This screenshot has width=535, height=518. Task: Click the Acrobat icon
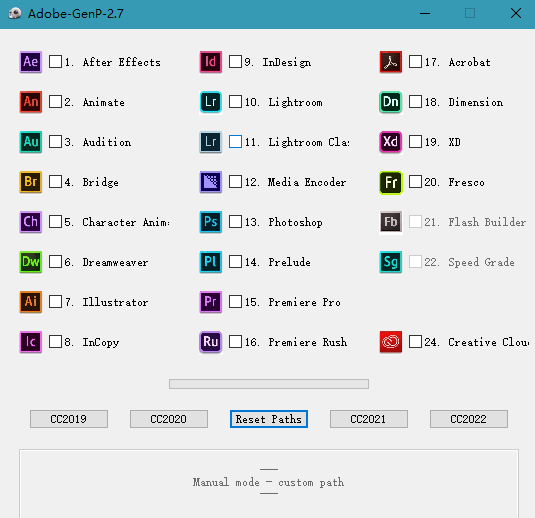pos(391,62)
